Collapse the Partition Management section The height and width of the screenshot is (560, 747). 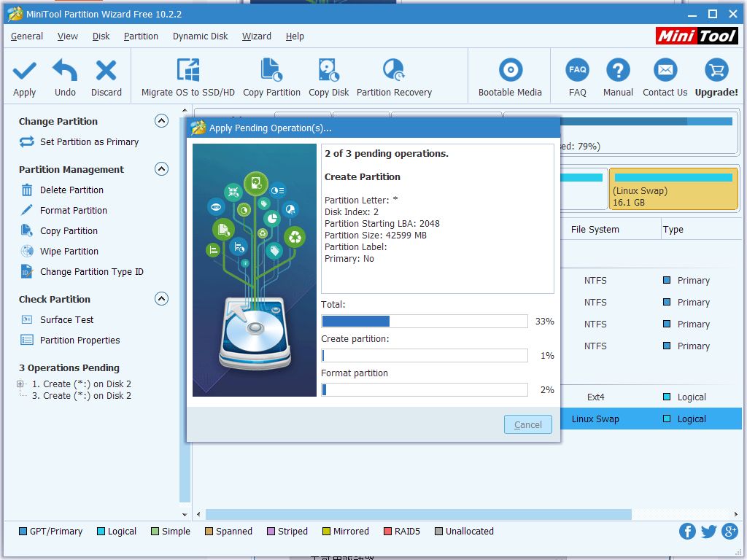[x=161, y=169]
